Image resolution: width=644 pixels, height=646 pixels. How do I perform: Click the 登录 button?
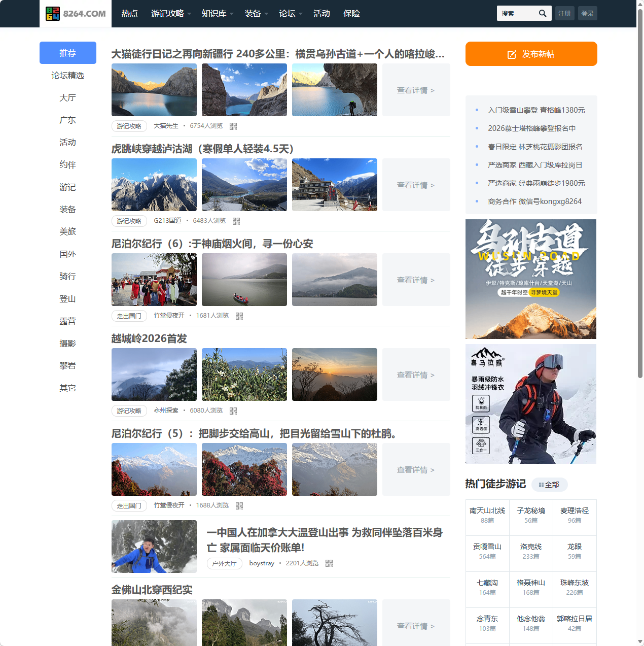tap(587, 13)
